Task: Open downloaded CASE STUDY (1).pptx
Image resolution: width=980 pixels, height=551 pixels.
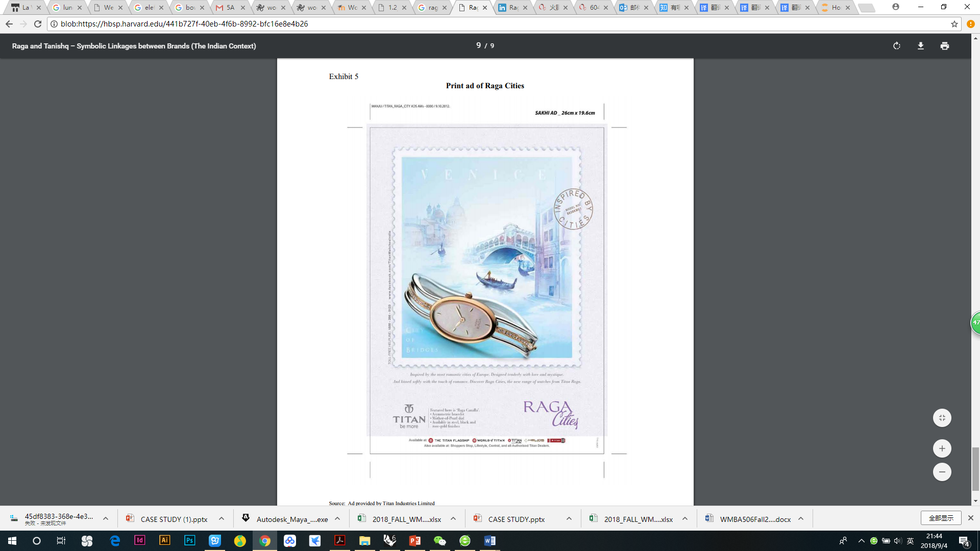Action: (x=167, y=519)
